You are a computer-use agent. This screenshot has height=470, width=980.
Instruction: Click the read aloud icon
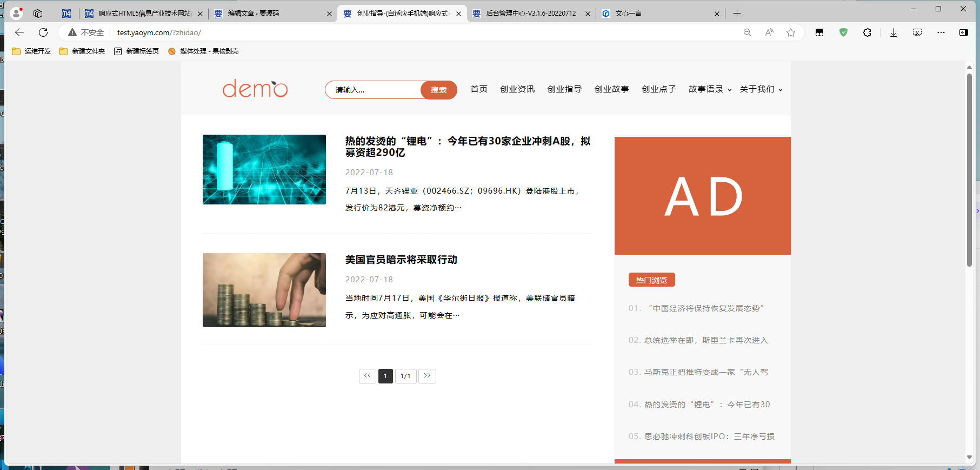click(x=769, y=32)
